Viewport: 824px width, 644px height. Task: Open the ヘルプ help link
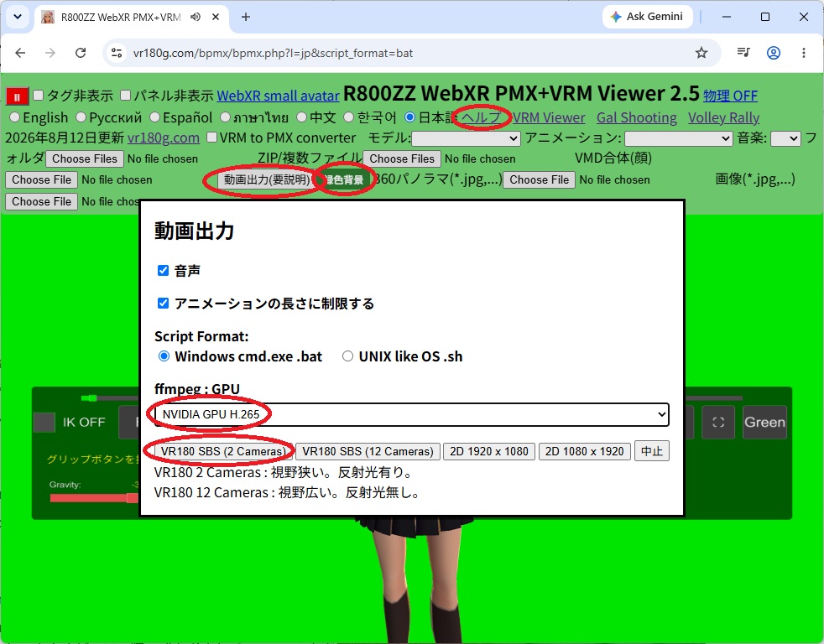tap(482, 117)
